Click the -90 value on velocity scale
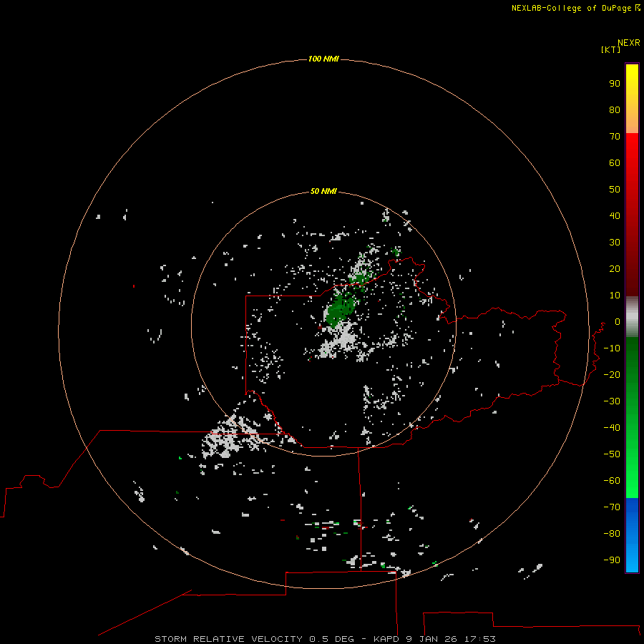 pyautogui.click(x=612, y=560)
